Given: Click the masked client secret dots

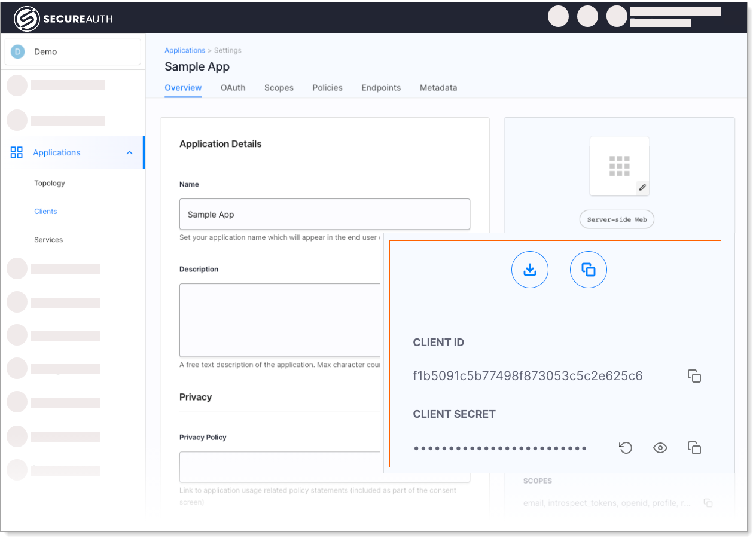Looking at the screenshot, I should click(500, 448).
